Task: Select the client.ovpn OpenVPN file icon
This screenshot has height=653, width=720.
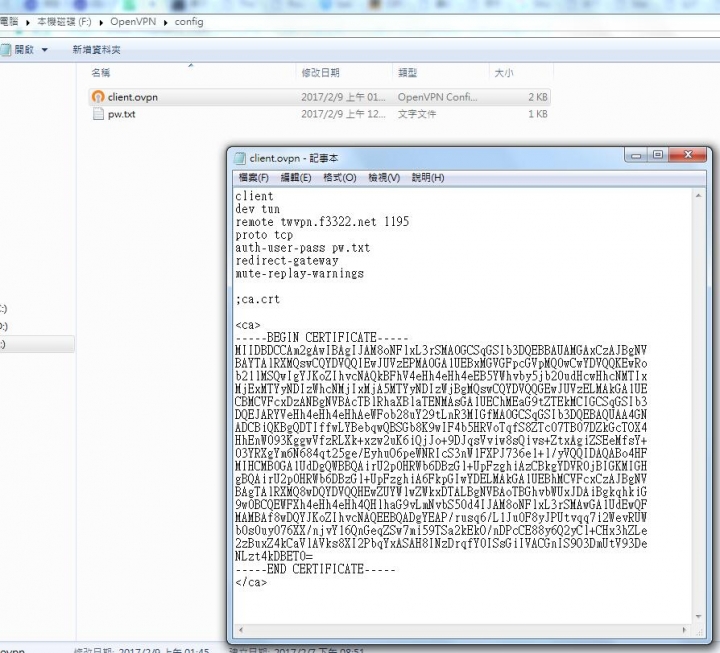Action: point(98,97)
